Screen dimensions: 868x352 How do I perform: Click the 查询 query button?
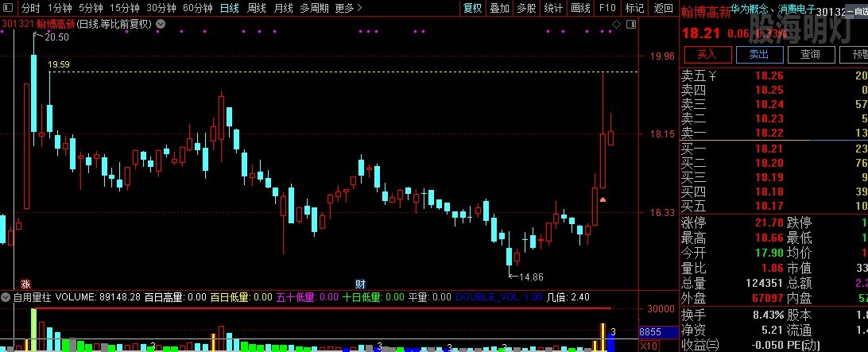810,55
